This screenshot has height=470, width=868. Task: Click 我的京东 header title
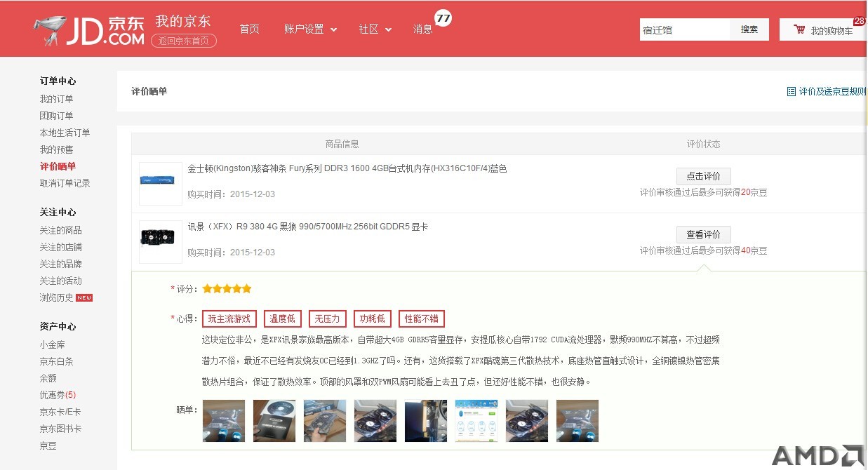pos(182,20)
